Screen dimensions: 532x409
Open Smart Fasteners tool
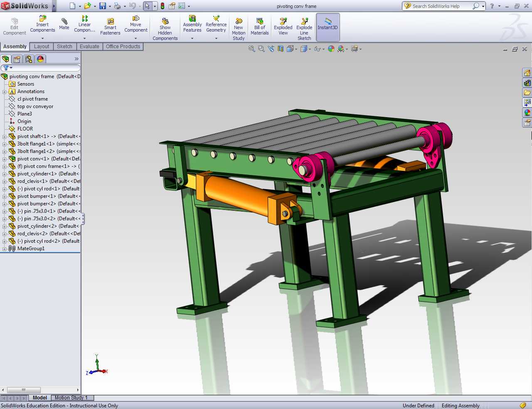[110, 27]
